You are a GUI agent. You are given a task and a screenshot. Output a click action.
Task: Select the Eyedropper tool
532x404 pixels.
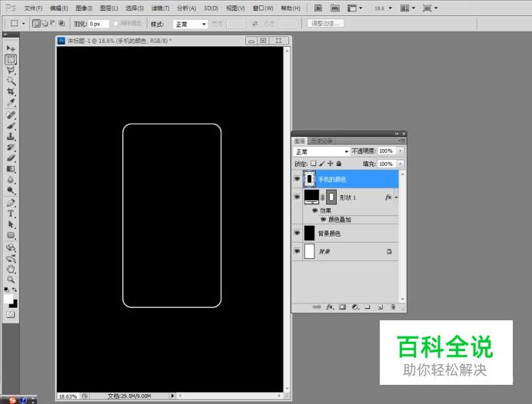click(11, 102)
